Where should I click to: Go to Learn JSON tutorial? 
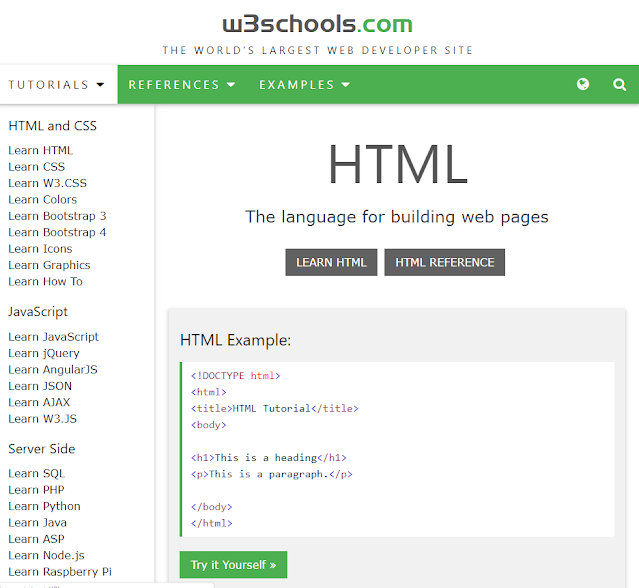click(x=40, y=386)
